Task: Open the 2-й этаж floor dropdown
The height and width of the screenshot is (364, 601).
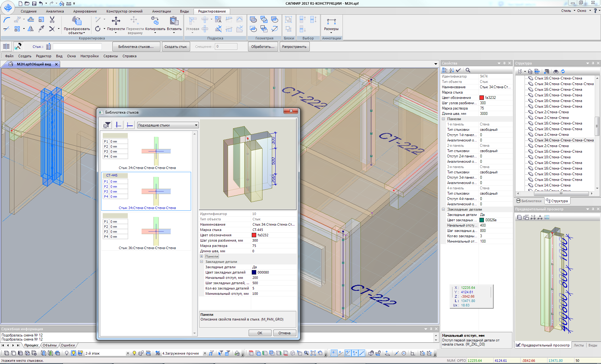Action: [x=127, y=353]
